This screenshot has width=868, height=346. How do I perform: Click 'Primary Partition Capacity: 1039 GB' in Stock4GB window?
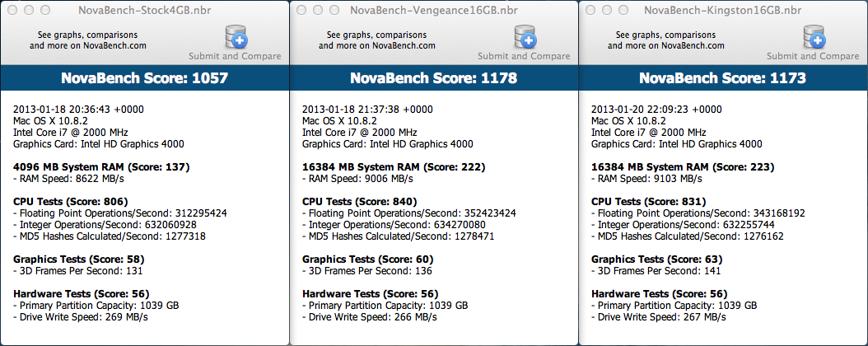pos(96,306)
